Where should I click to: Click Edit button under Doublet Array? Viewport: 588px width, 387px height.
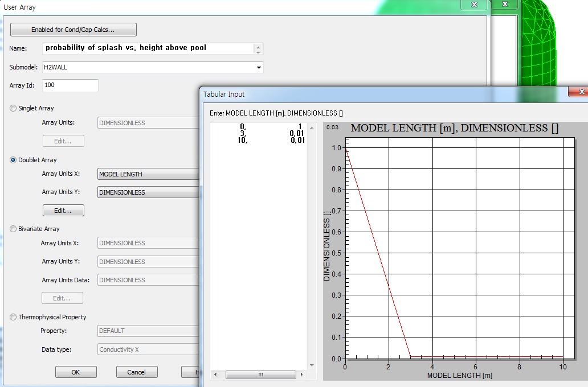pyautogui.click(x=63, y=211)
